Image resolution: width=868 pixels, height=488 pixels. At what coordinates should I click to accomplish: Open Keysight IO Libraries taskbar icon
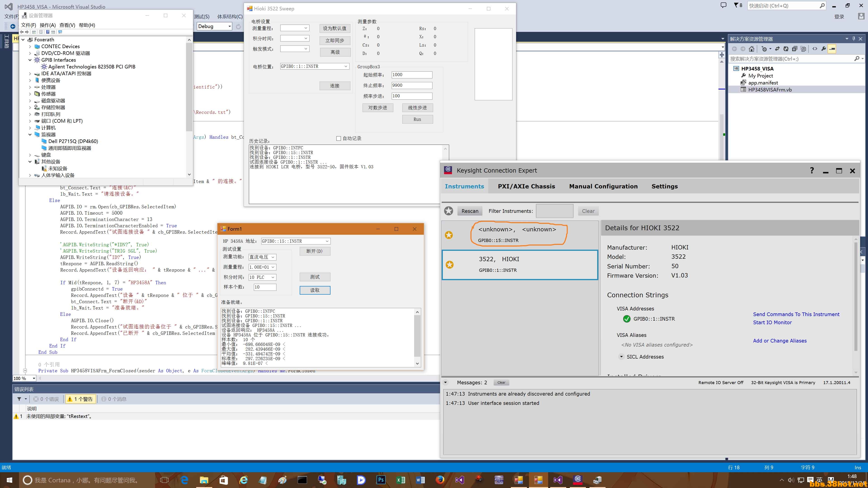pyautogui.click(x=578, y=480)
